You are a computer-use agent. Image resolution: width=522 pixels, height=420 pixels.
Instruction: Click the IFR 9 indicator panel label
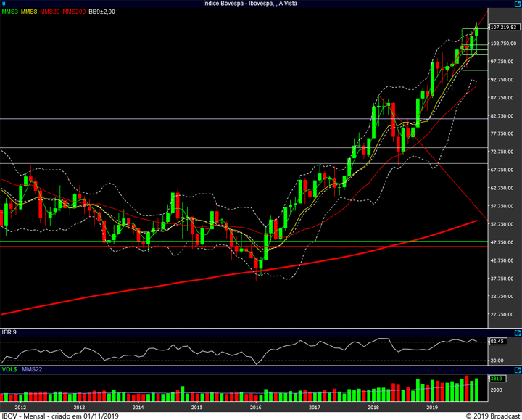click(x=9, y=332)
